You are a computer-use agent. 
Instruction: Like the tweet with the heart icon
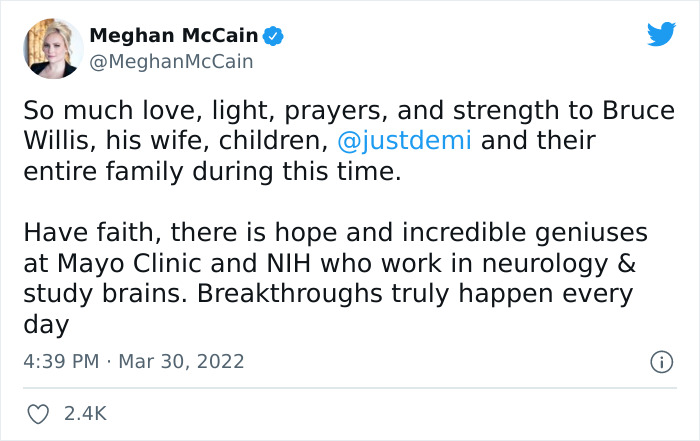coord(37,413)
